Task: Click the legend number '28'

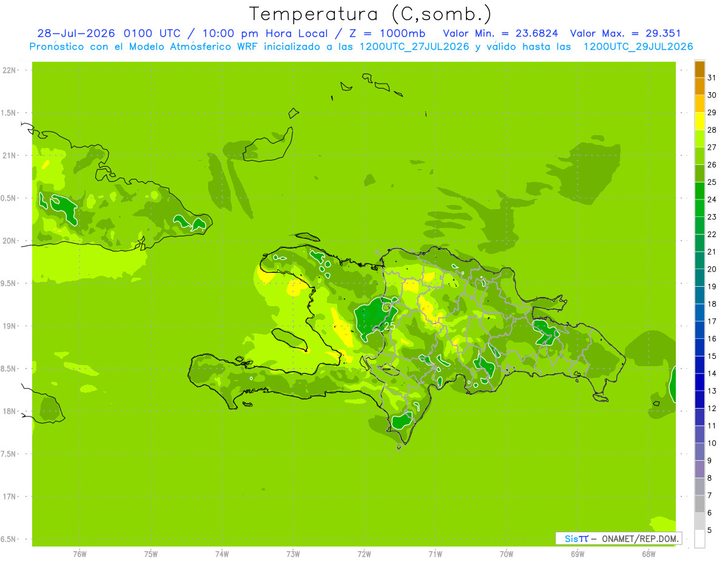Action: point(712,130)
